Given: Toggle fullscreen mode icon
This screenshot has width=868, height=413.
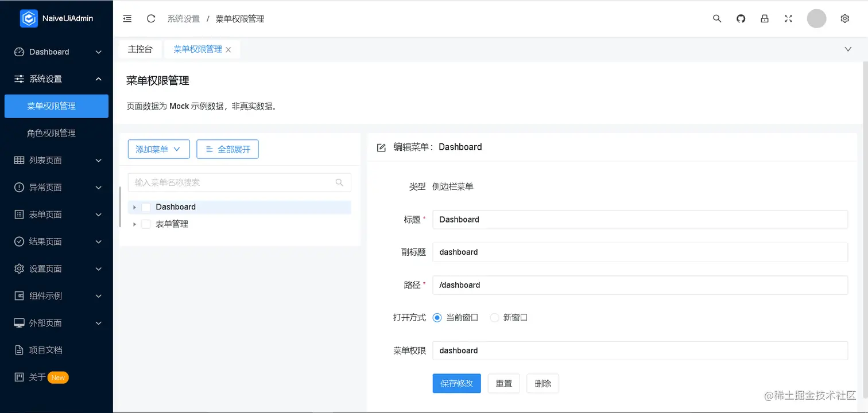Looking at the screenshot, I should click(x=788, y=18).
